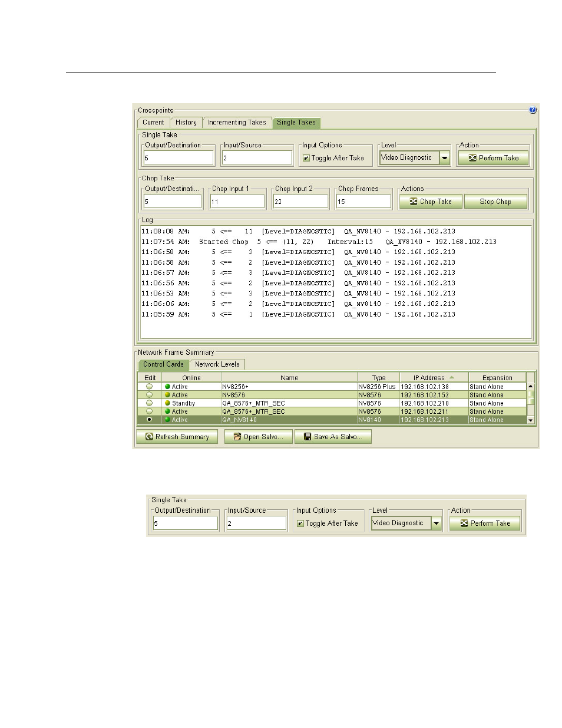Click IP Address sort arrow indicator
562x728 pixels.
(452, 377)
